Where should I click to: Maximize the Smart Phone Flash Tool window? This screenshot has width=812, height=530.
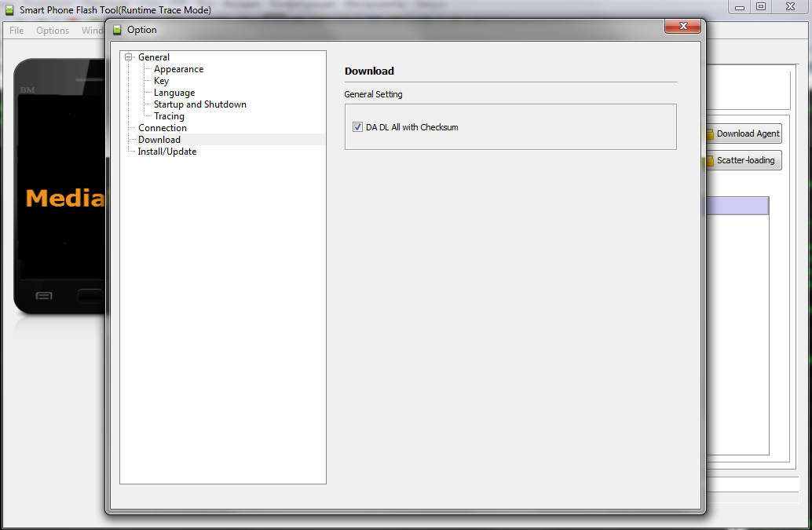click(761, 7)
